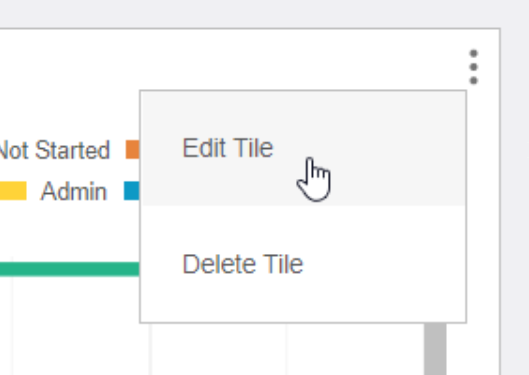Viewport: 529px width, 375px height.
Task: Open the three-dot tile options menu
Action: tap(473, 67)
